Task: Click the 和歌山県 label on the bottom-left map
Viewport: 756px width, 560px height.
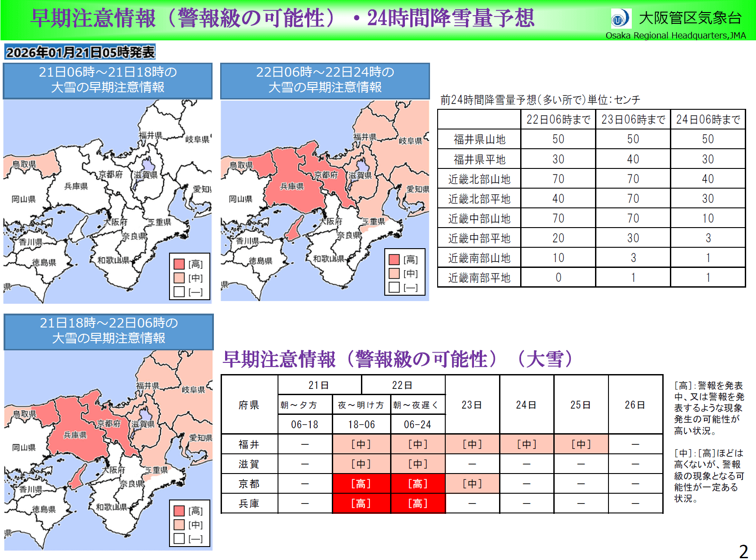Action: [x=112, y=507]
